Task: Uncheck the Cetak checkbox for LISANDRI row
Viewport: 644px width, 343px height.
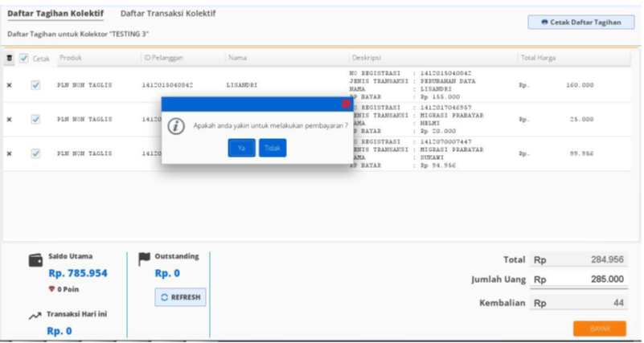Action: click(x=35, y=84)
